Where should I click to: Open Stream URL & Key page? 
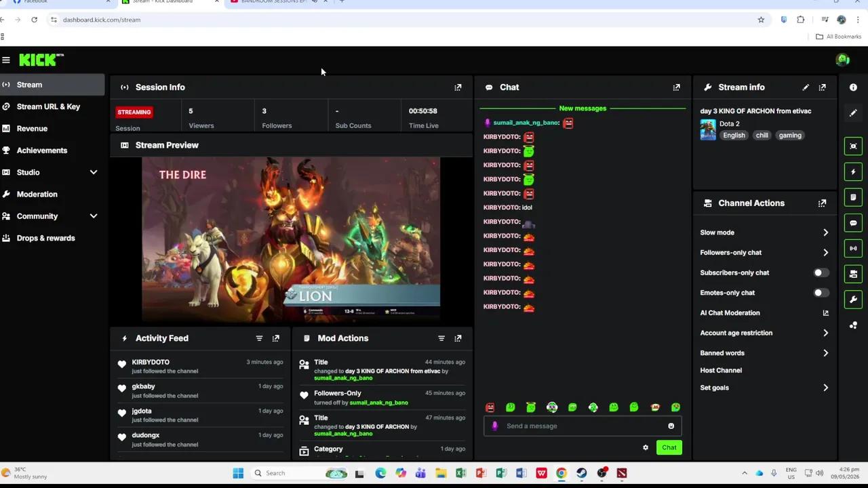click(x=52, y=106)
